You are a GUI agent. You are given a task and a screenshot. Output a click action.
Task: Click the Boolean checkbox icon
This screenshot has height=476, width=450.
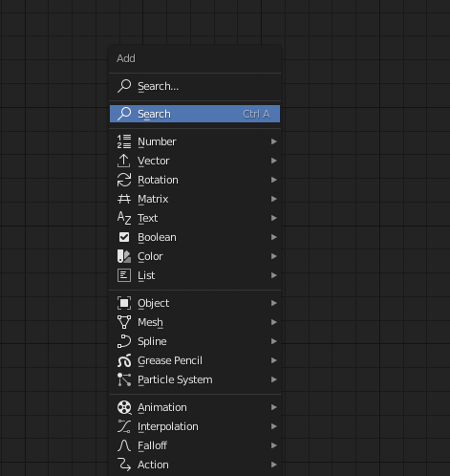[124, 237]
